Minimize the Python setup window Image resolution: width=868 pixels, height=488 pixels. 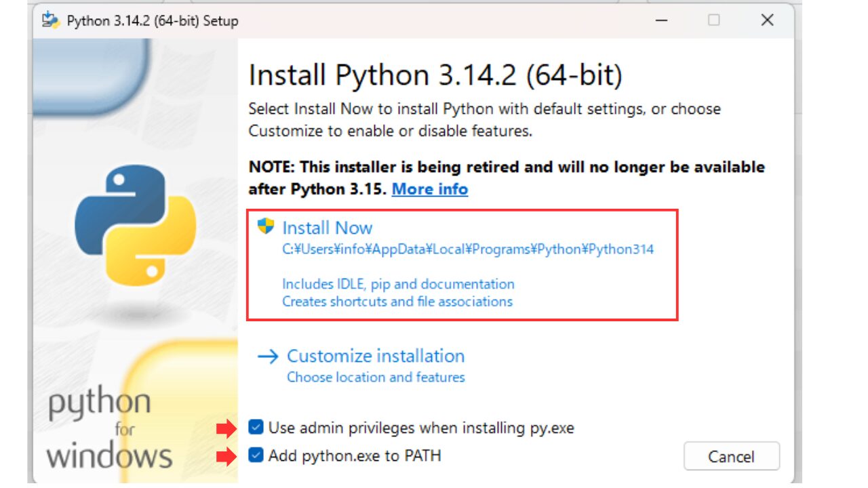[x=660, y=20]
